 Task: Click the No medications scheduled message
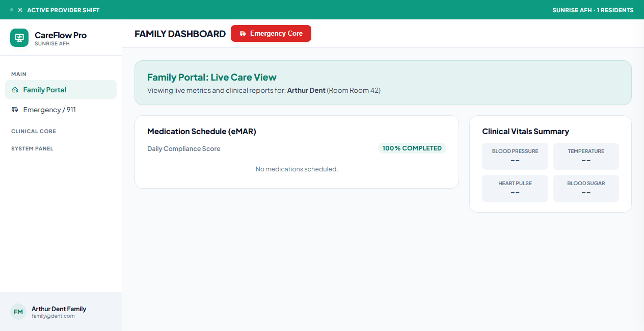click(297, 169)
